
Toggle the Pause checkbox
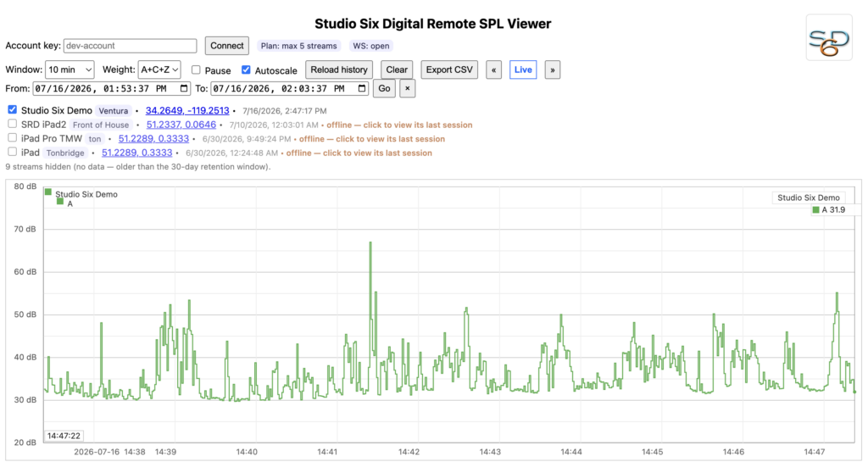click(x=196, y=70)
